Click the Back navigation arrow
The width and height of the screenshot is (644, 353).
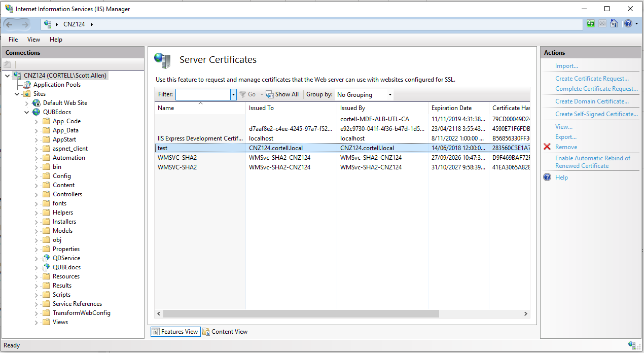tap(10, 24)
